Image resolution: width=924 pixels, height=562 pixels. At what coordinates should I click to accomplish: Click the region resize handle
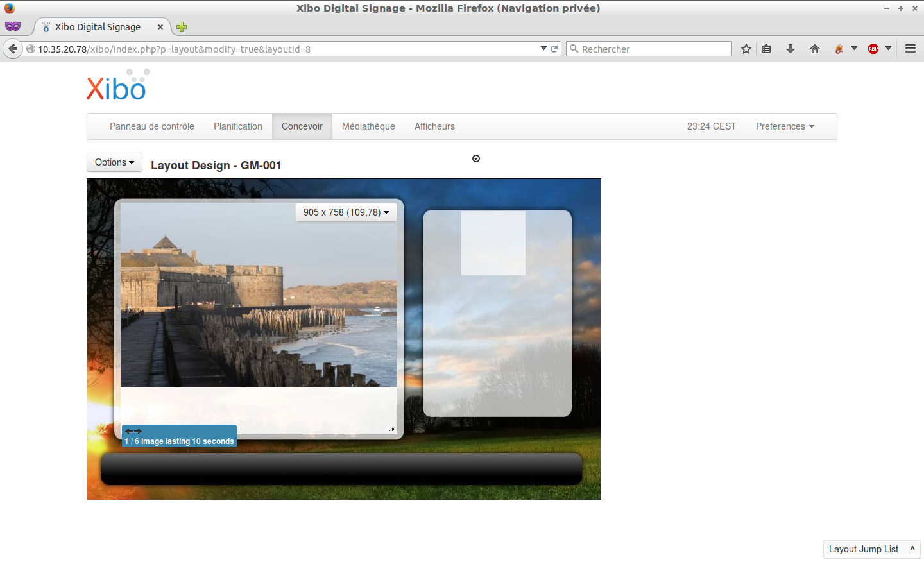tap(391, 429)
